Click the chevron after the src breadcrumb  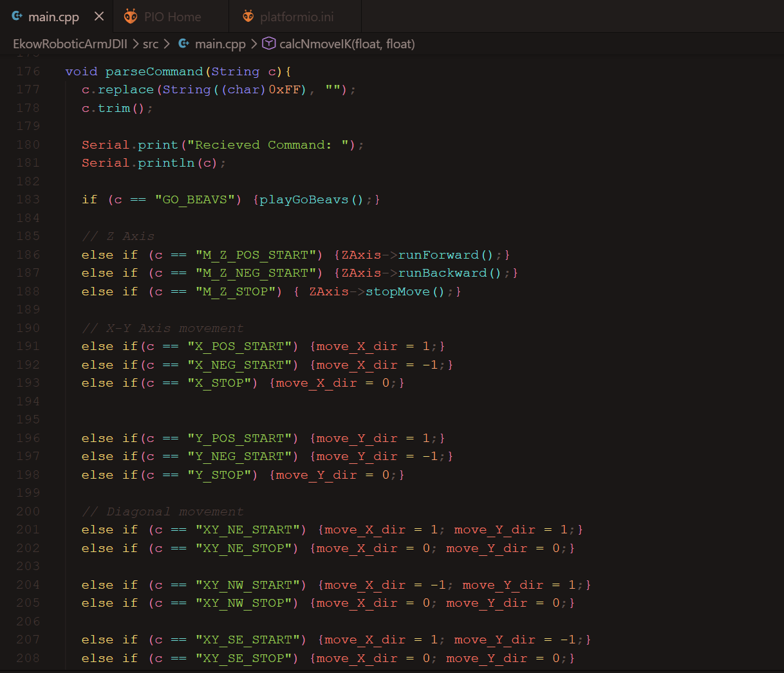(x=167, y=44)
